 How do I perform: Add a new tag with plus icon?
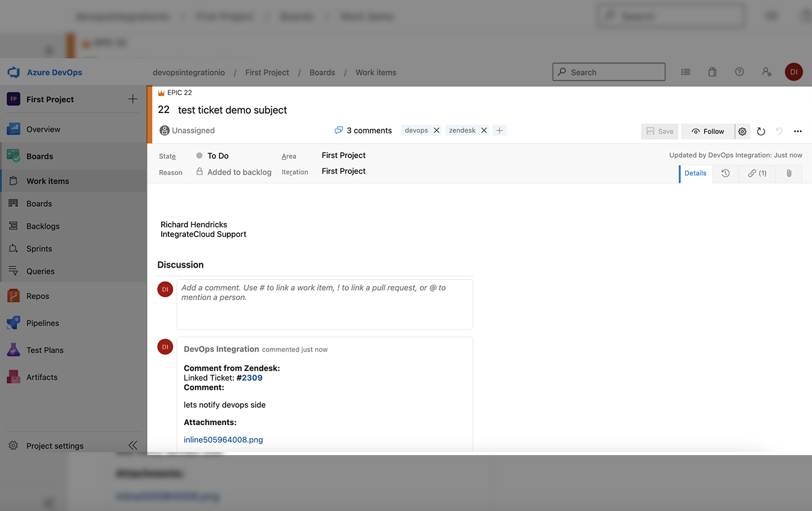pyautogui.click(x=500, y=130)
